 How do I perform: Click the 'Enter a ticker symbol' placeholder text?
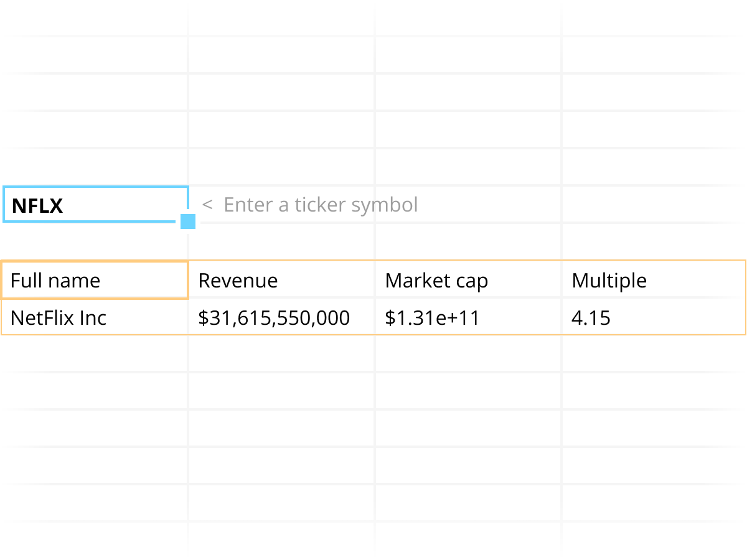pyautogui.click(x=321, y=204)
